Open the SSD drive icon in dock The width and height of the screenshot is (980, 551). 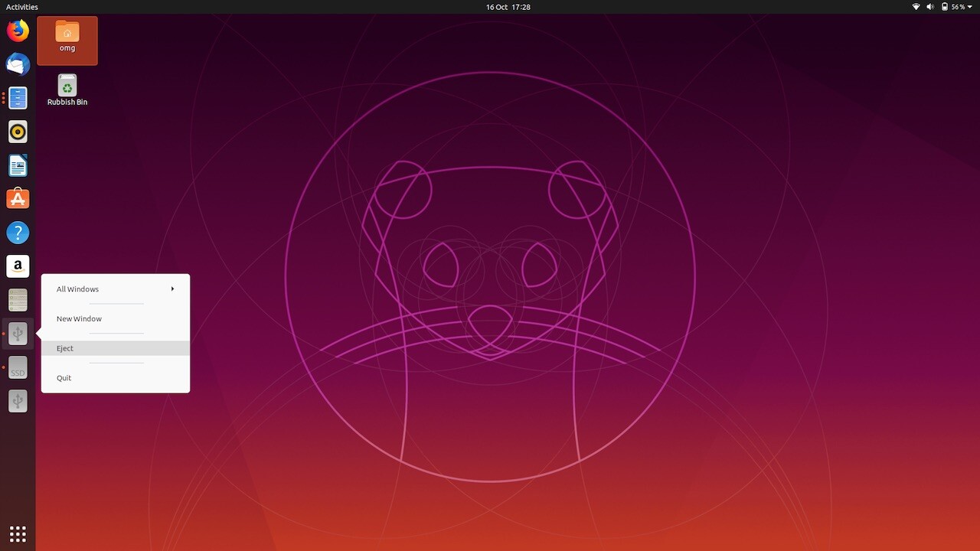pos(18,367)
